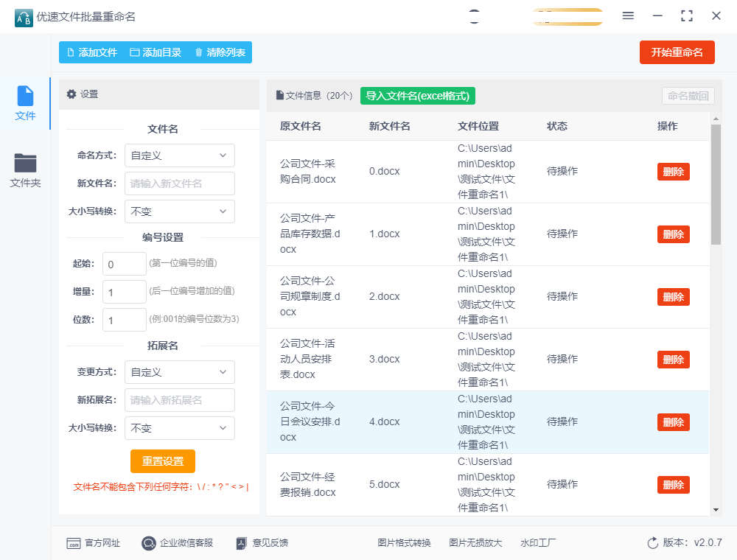Click new file name 3.docx

click(x=384, y=359)
